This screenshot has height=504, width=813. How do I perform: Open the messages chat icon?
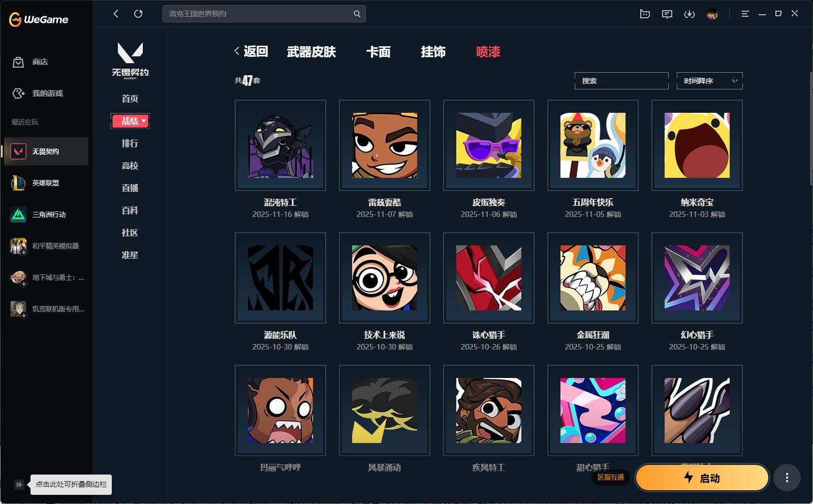667,14
